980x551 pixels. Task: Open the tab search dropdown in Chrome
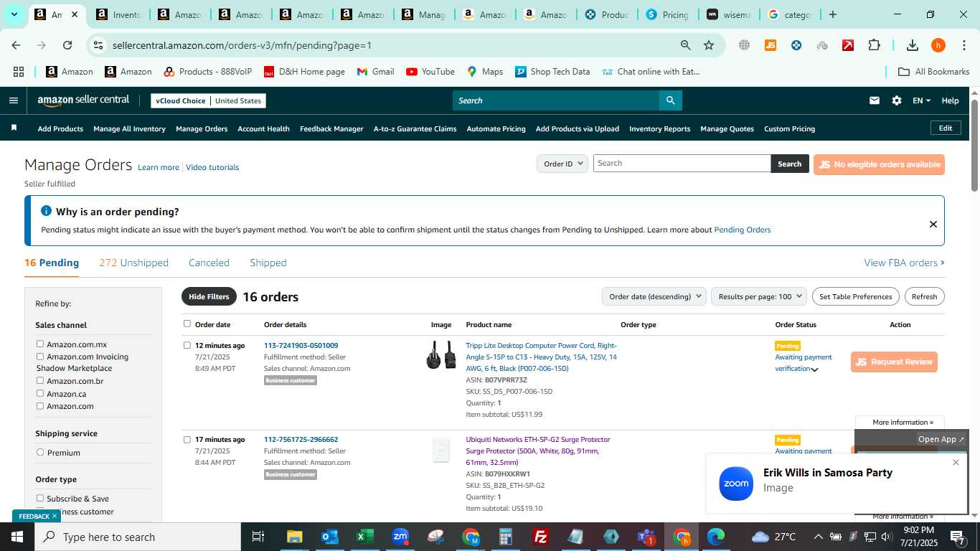click(x=14, y=14)
